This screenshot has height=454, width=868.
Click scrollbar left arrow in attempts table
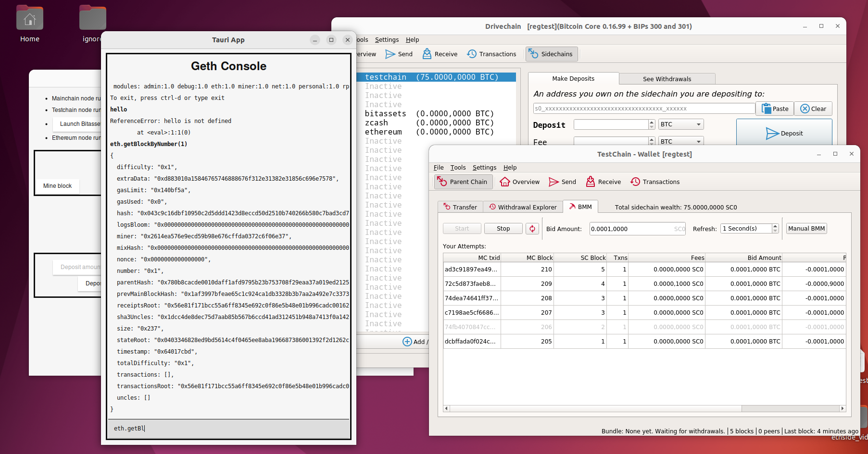point(446,408)
